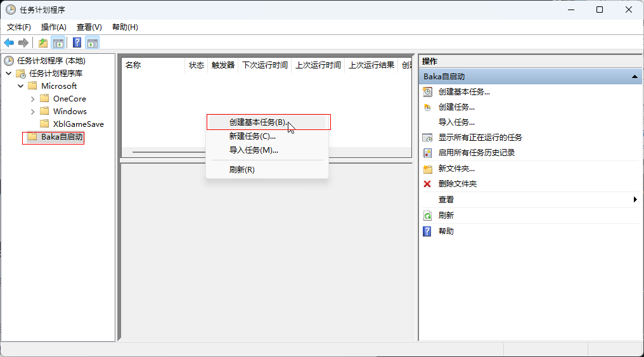Click 显示所有正在运行的任务 in actions pane

(480, 138)
